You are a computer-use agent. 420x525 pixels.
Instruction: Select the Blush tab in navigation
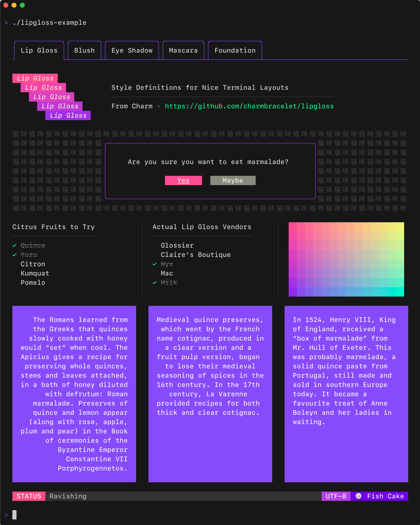[84, 51]
